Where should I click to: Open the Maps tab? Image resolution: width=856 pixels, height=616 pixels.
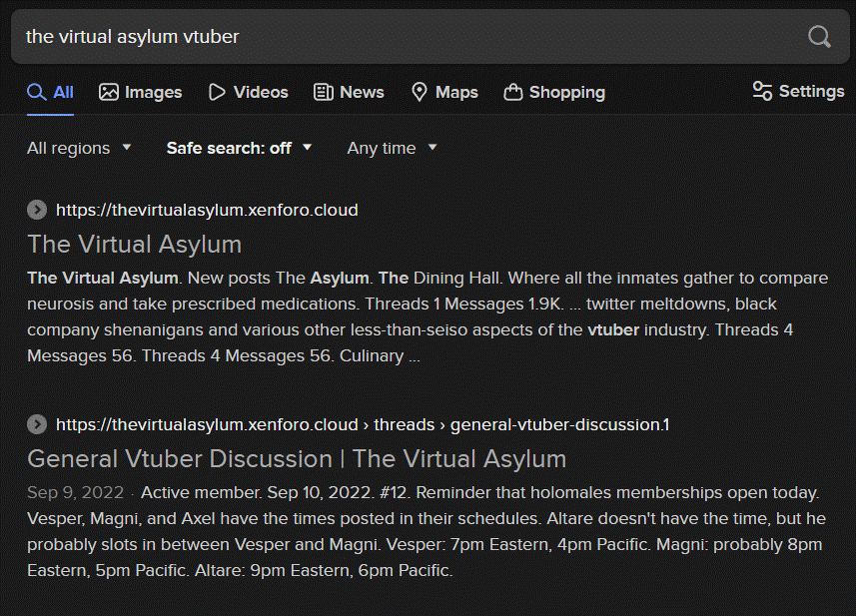(x=444, y=92)
